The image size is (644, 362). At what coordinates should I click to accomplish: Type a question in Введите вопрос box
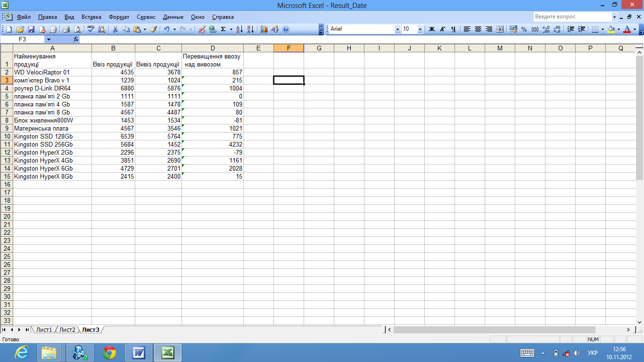(x=573, y=17)
